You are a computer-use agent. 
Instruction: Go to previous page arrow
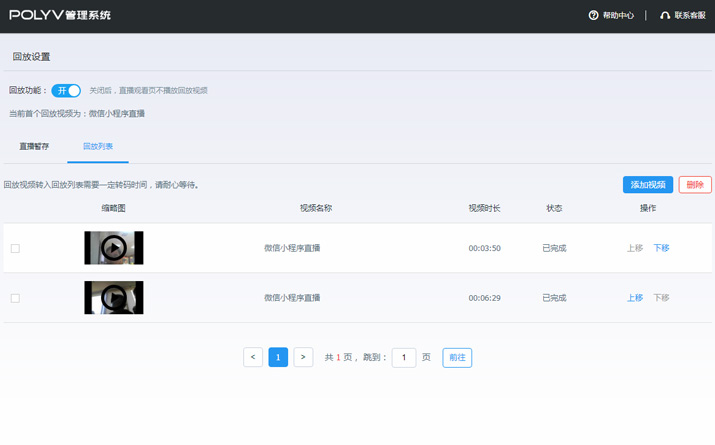pyautogui.click(x=253, y=357)
